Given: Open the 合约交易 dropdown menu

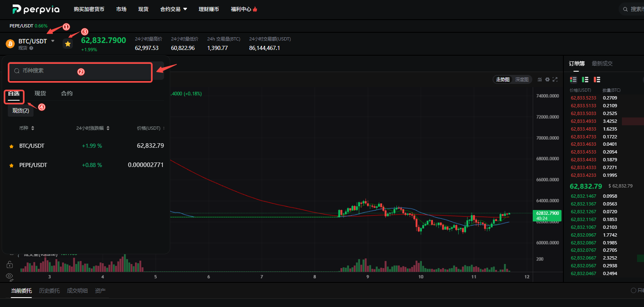Looking at the screenshot, I should point(173,9).
